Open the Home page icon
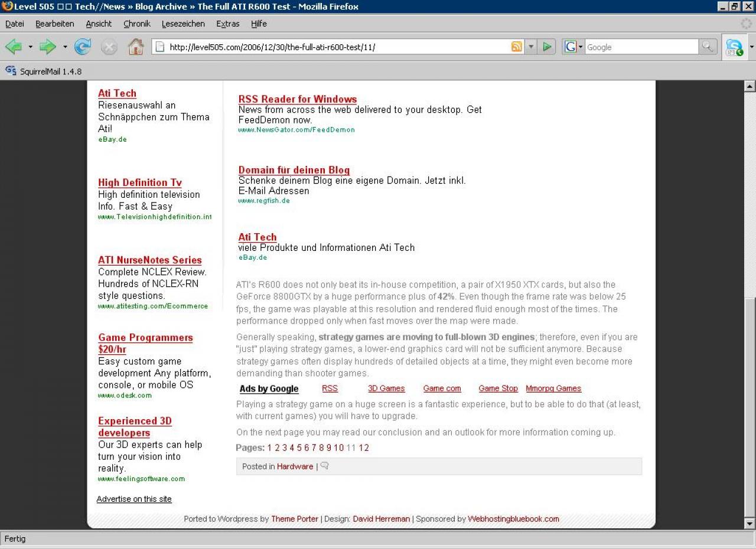The width and height of the screenshot is (756, 549). (x=136, y=47)
